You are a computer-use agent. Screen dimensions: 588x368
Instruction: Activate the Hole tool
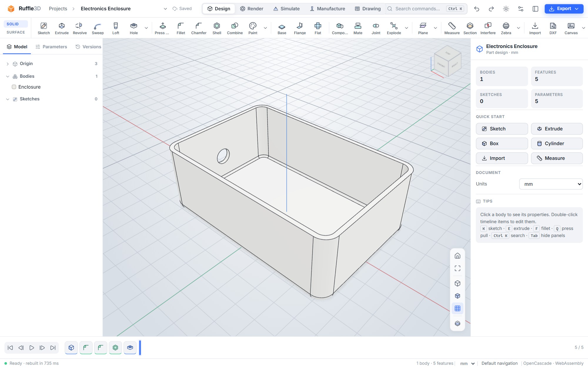(134, 28)
